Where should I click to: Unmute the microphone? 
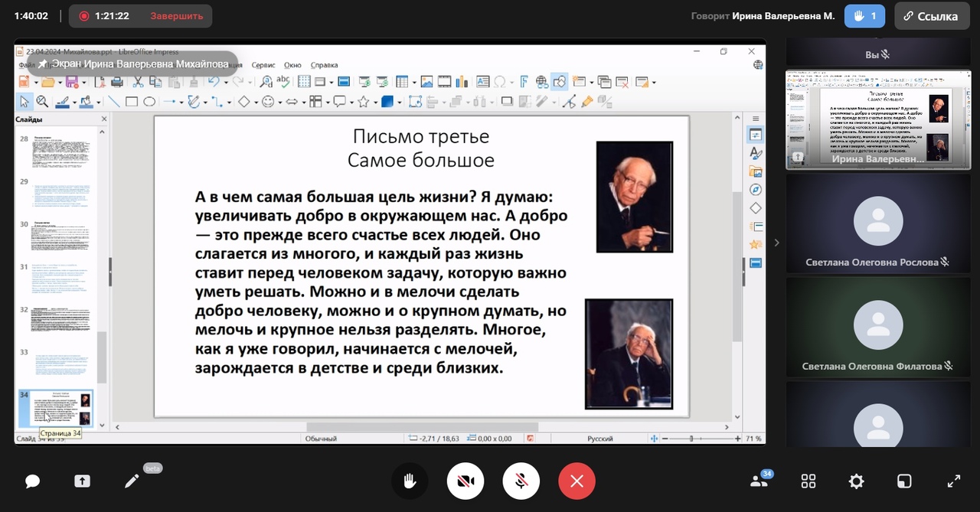521,481
